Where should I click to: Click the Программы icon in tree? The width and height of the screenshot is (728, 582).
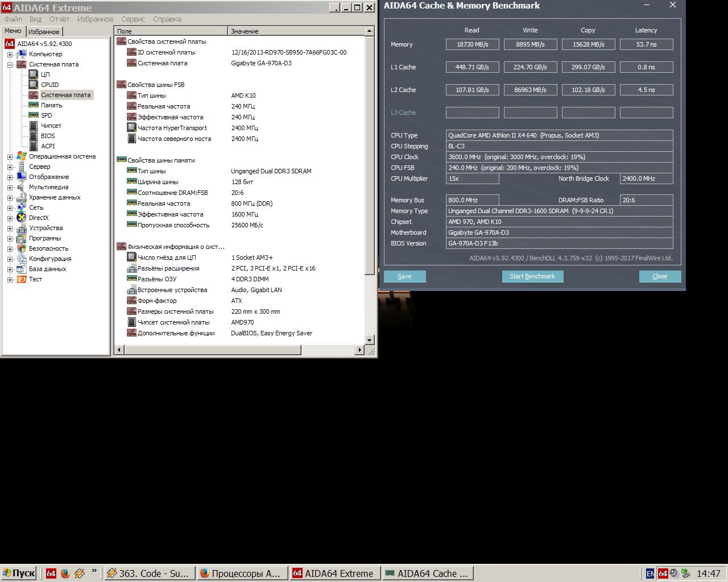[x=22, y=238]
